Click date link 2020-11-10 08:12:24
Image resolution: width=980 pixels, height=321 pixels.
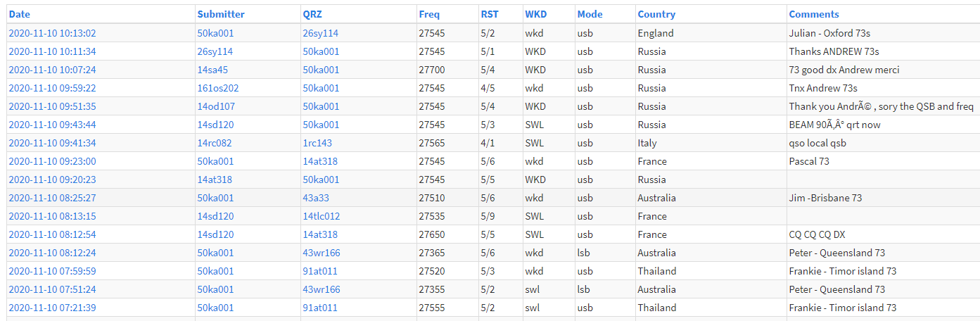click(x=52, y=253)
